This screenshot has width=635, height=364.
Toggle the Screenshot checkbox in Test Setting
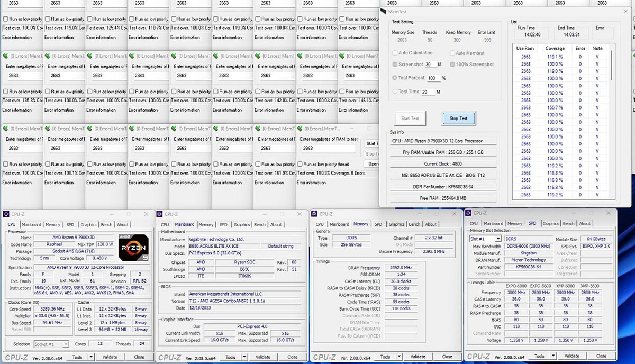click(395, 64)
